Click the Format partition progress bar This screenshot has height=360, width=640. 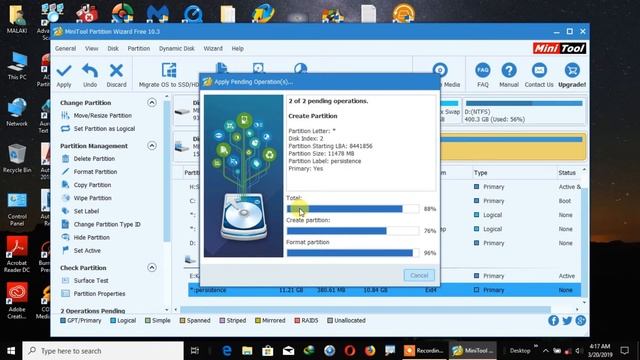tap(353, 253)
